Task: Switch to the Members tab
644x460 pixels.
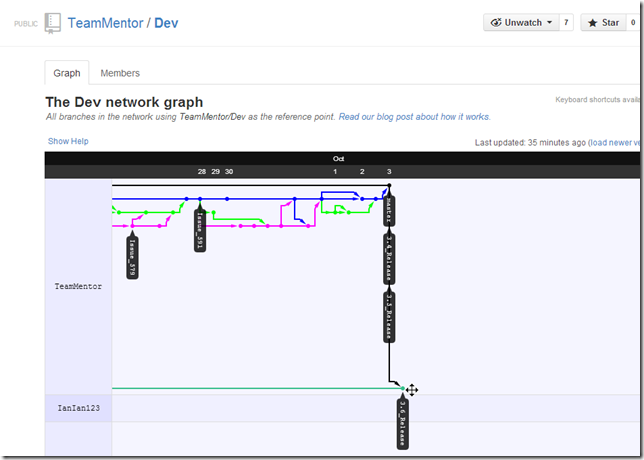Action: tap(120, 73)
